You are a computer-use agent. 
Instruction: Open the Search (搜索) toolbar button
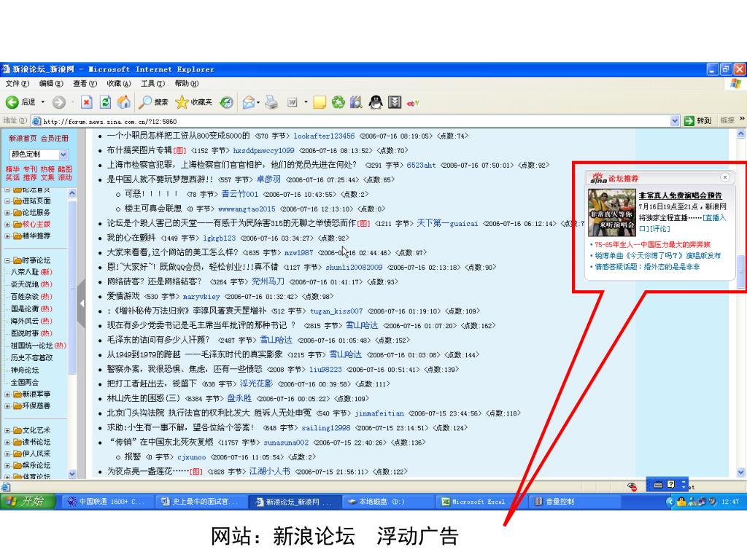click(153, 102)
